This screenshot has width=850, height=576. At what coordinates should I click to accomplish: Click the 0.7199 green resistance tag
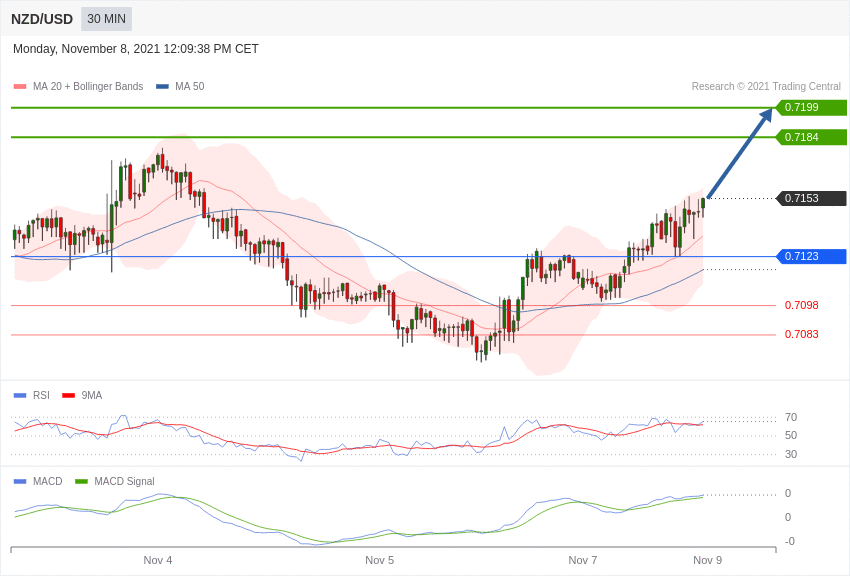[x=812, y=107]
